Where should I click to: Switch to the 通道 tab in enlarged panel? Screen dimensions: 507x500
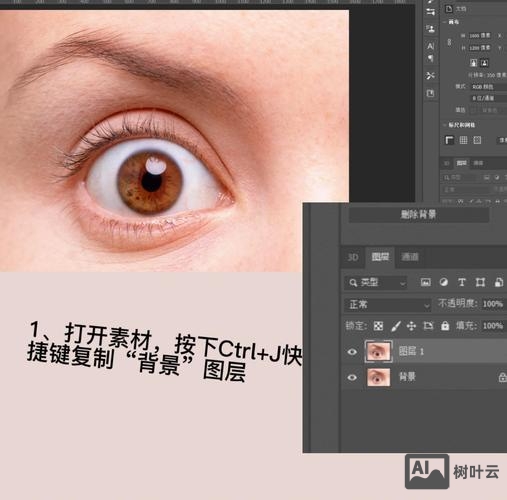[x=410, y=257]
